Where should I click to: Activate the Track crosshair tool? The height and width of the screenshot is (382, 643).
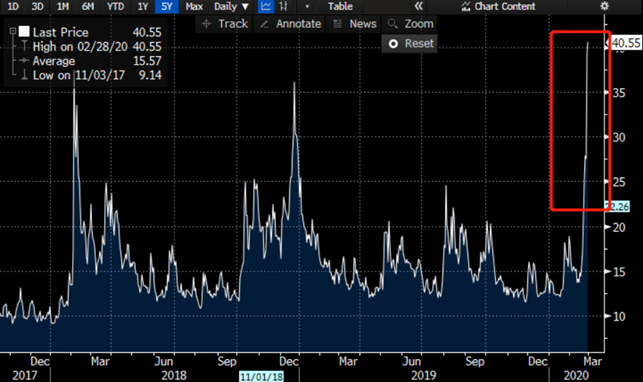point(225,24)
